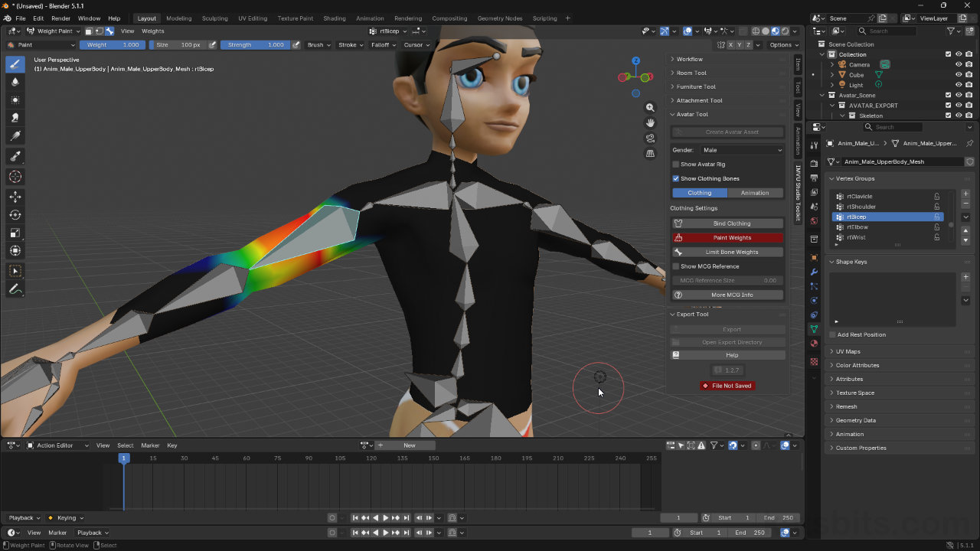
Task: Open the Weight Paint mode dropdown
Action: [54, 31]
